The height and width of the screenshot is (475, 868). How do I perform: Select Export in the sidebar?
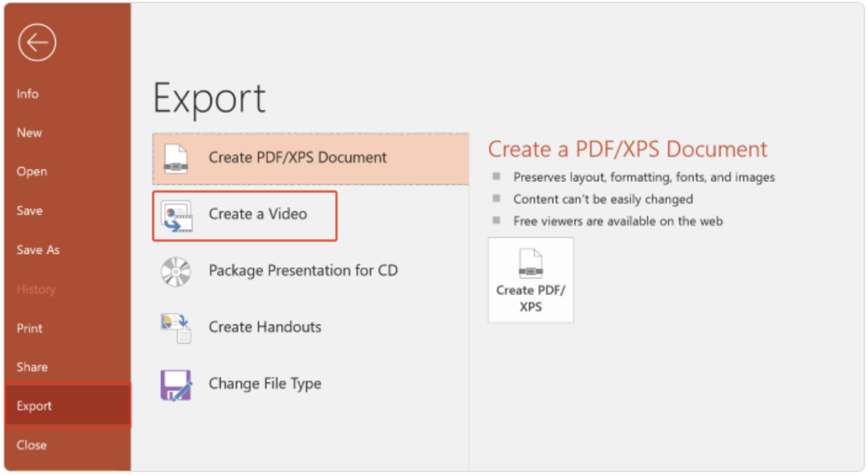point(68,406)
